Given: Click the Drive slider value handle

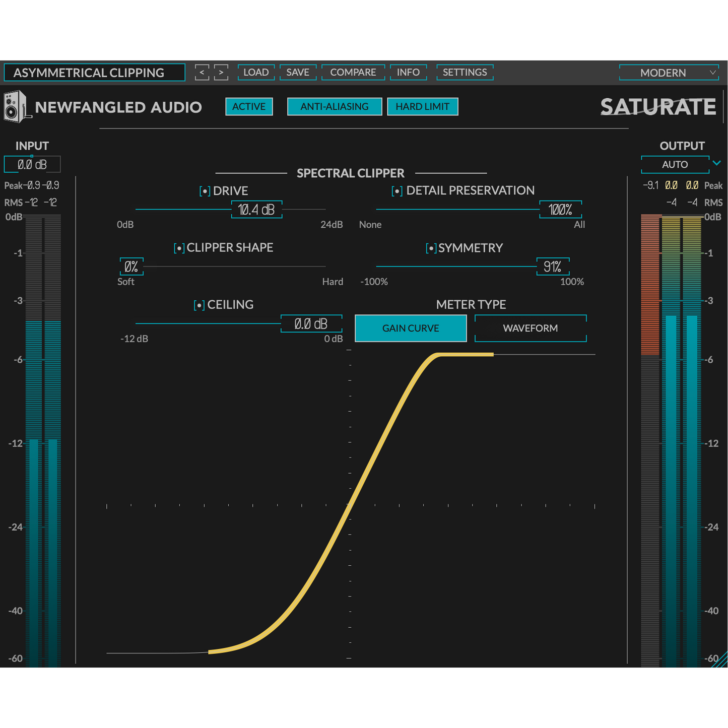Looking at the screenshot, I should pyautogui.click(x=256, y=210).
